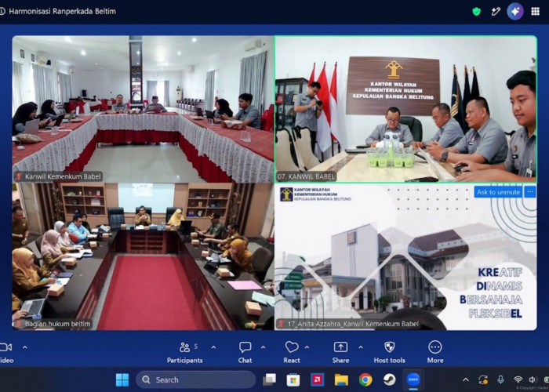Toggle the Video camera button

click(x=5, y=352)
